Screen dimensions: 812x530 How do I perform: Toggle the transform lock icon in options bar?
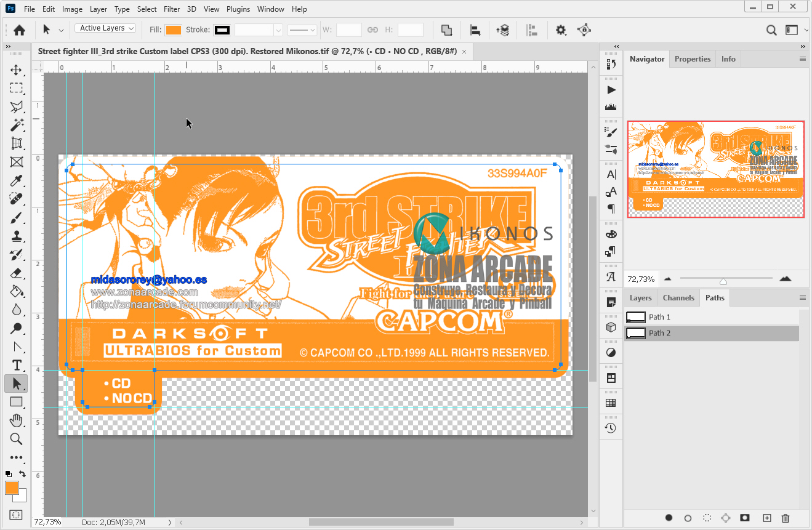click(584, 30)
